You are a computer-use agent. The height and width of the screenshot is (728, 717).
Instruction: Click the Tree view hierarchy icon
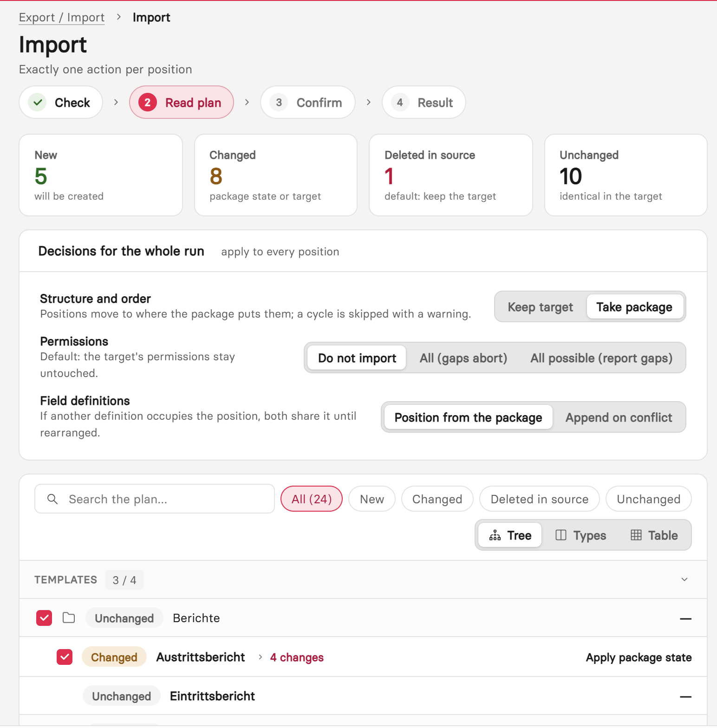click(495, 535)
